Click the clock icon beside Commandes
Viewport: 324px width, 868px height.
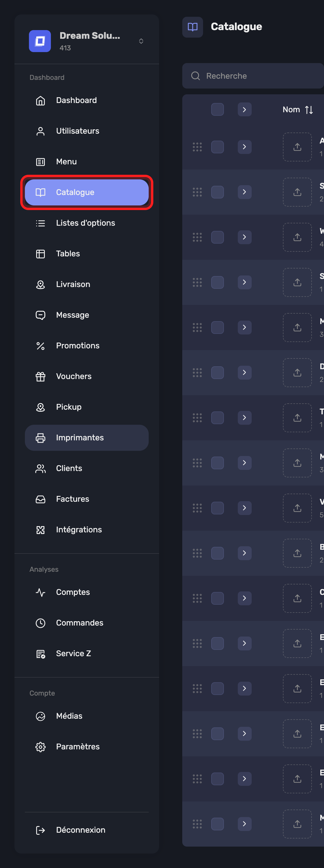[41, 623]
